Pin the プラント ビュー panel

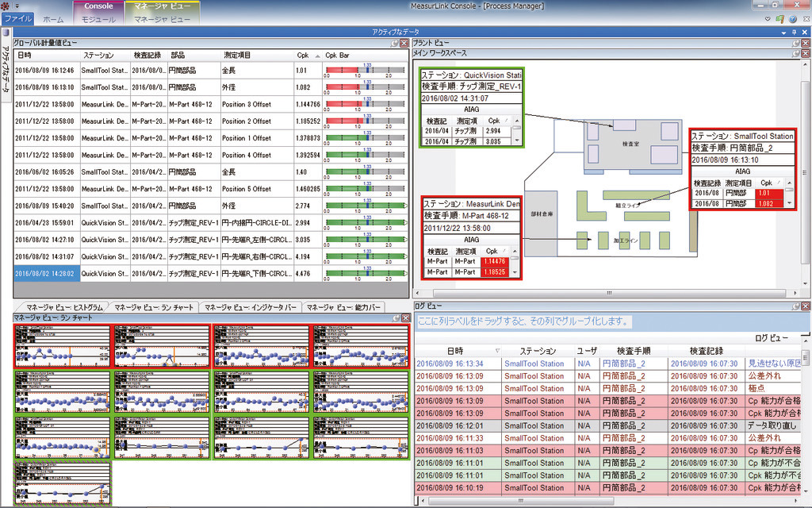796,44
